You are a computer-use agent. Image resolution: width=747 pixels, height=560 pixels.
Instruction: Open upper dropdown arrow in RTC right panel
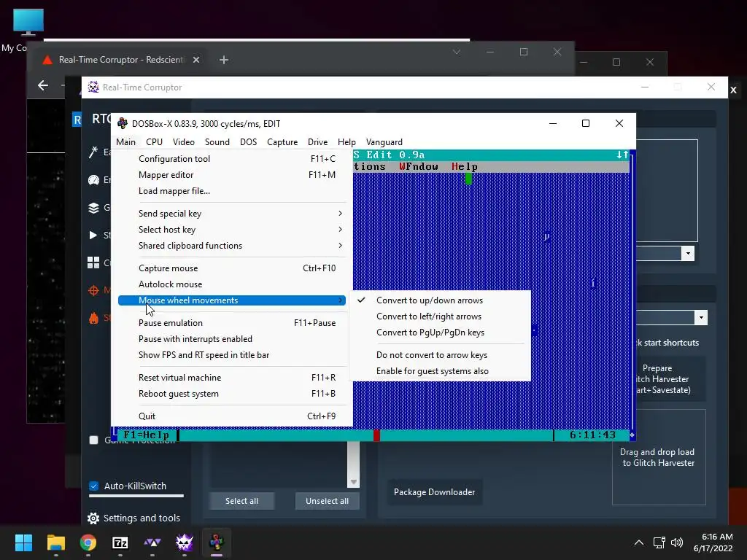pyautogui.click(x=688, y=253)
